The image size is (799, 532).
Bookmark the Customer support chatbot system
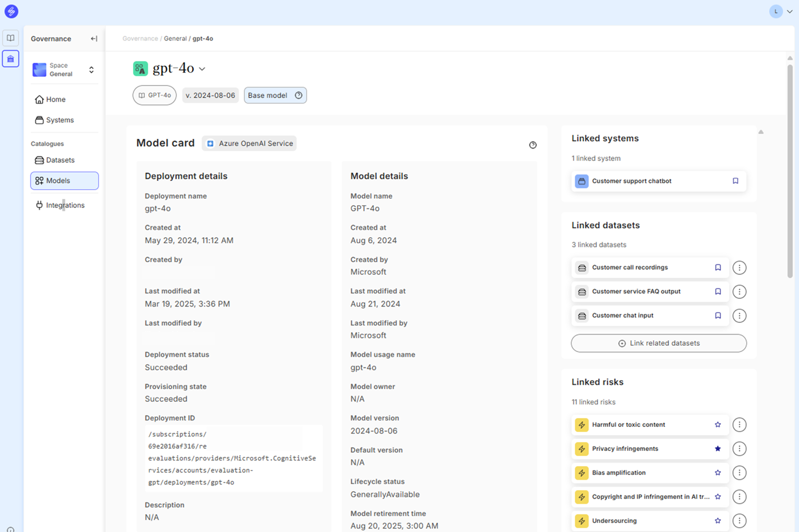pos(735,181)
